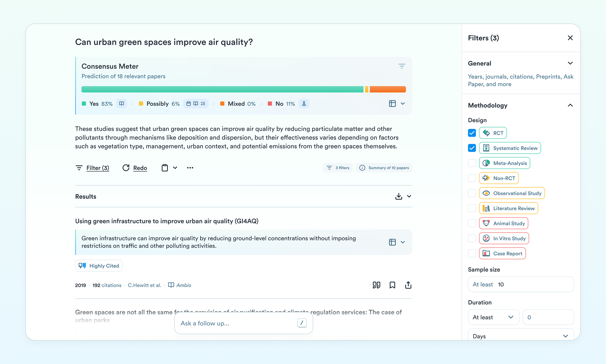
Task: Check the Case Report checkbox
Action: point(472,253)
